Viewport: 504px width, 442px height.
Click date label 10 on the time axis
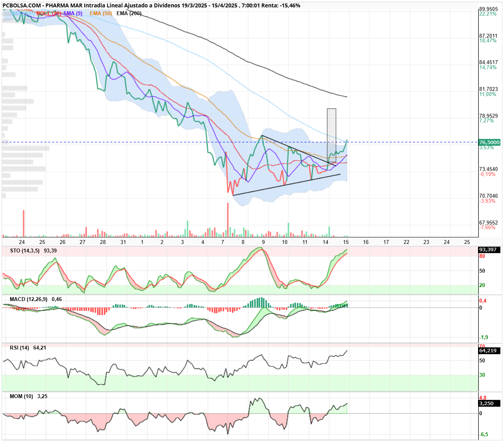(x=285, y=242)
